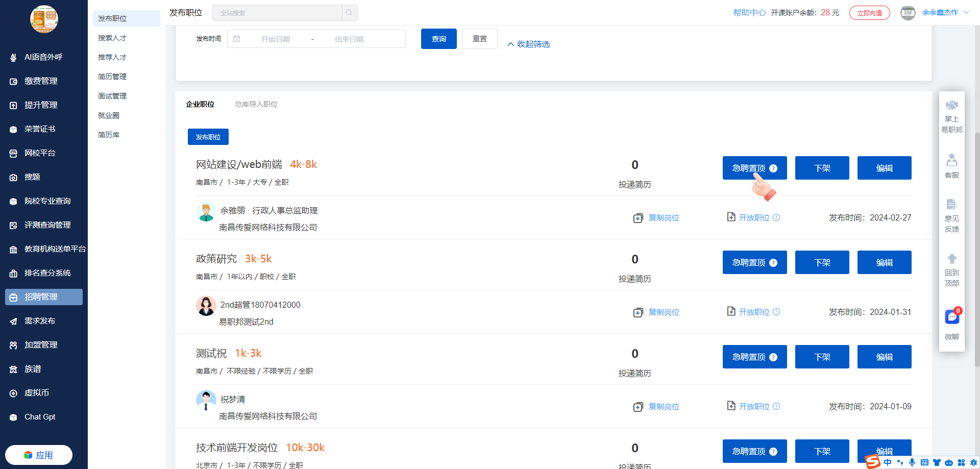Click info icon beside 开放职位 for 测试祝
This screenshot has width=980, height=469.
776,406
